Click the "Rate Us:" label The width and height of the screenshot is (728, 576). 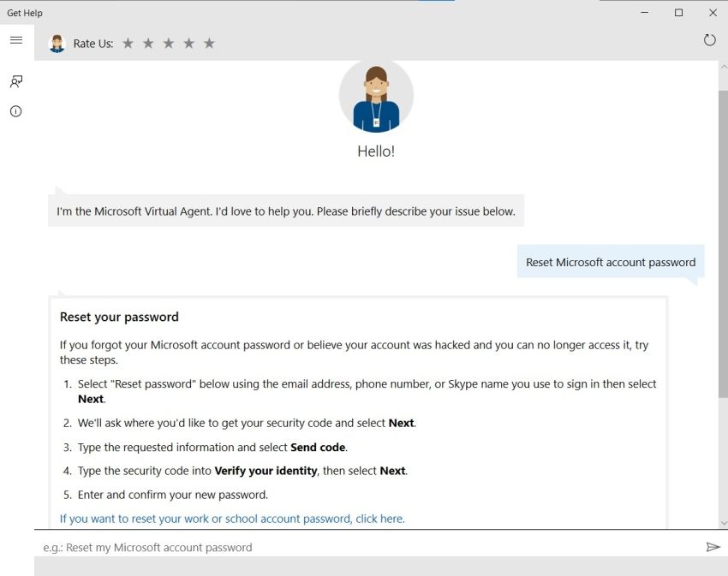(93, 44)
